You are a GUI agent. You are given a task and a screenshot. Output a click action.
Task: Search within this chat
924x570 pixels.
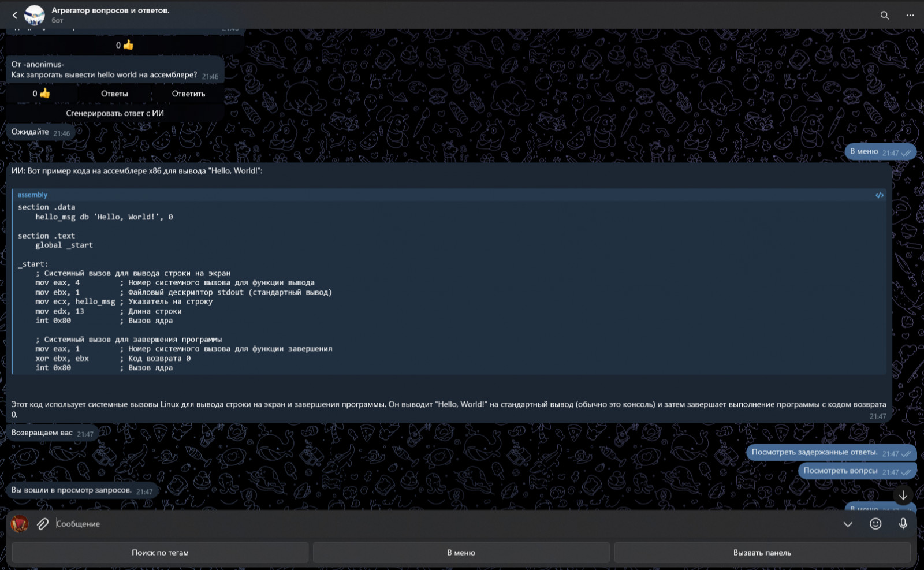point(884,15)
